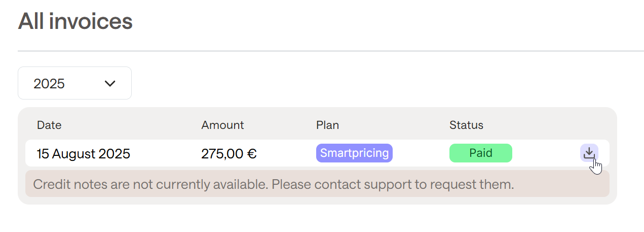This screenshot has width=644, height=232.
Task: Click the invoices table header row
Action: [x=317, y=125]
